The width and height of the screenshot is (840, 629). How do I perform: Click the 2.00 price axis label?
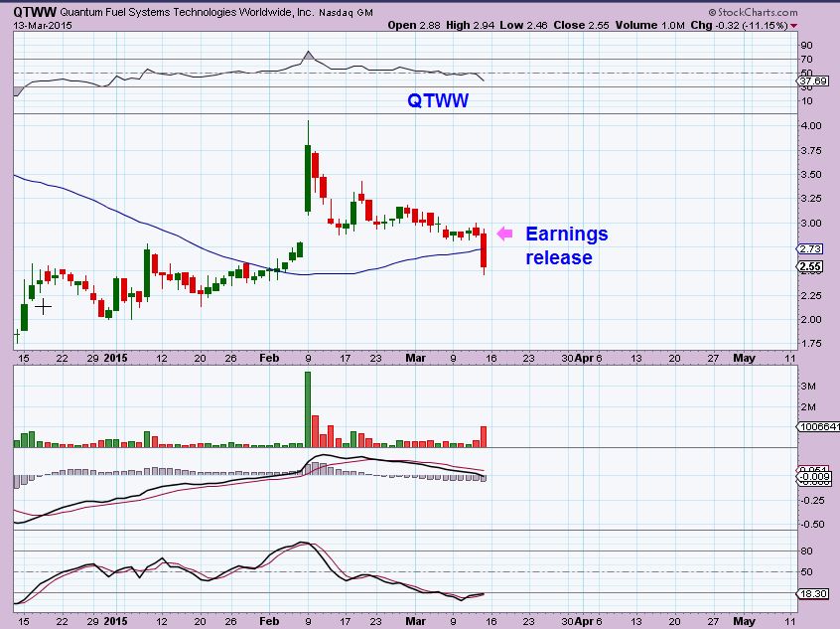[811, 320]
